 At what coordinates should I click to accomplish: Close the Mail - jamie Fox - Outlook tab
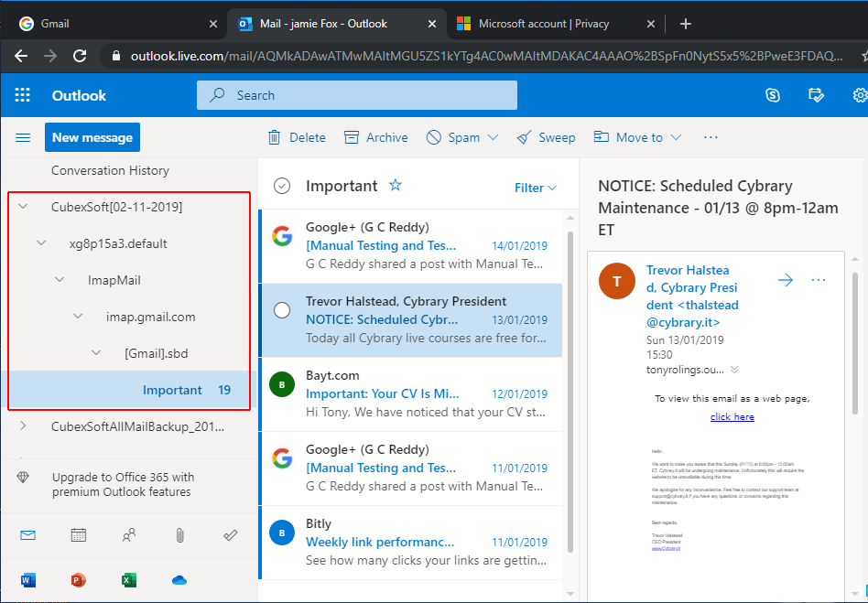[x=432, y=24]
